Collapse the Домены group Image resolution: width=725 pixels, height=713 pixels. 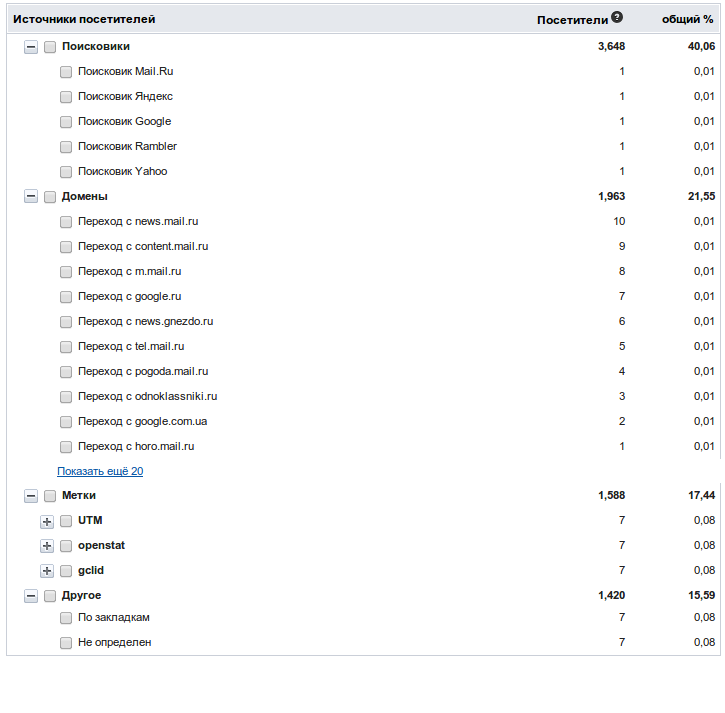(x=31, y=197)
